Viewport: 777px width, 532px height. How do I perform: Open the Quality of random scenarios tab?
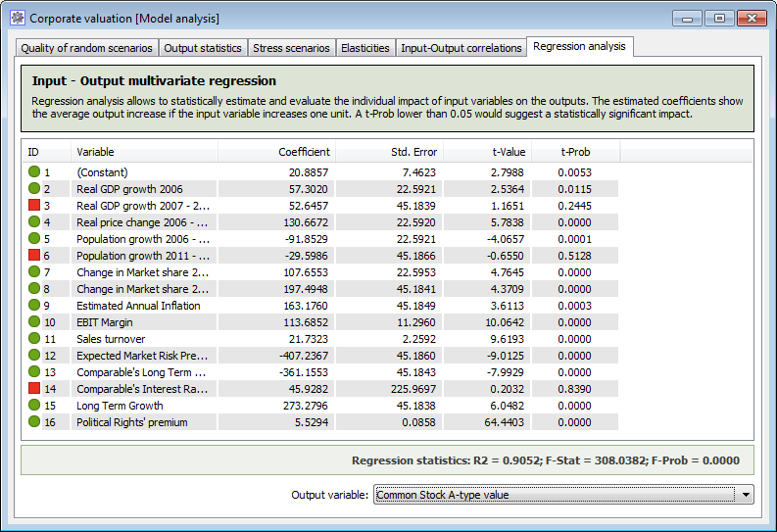pos(87,48)
